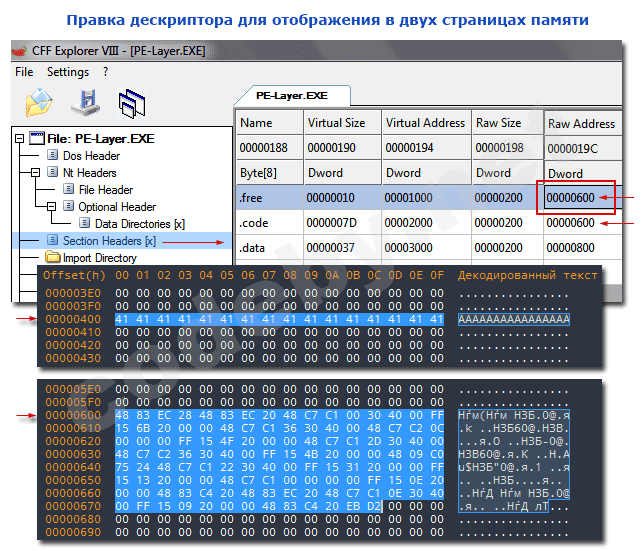Open the File menu
This screenshot has width=643, height=551.
point(24,72)
